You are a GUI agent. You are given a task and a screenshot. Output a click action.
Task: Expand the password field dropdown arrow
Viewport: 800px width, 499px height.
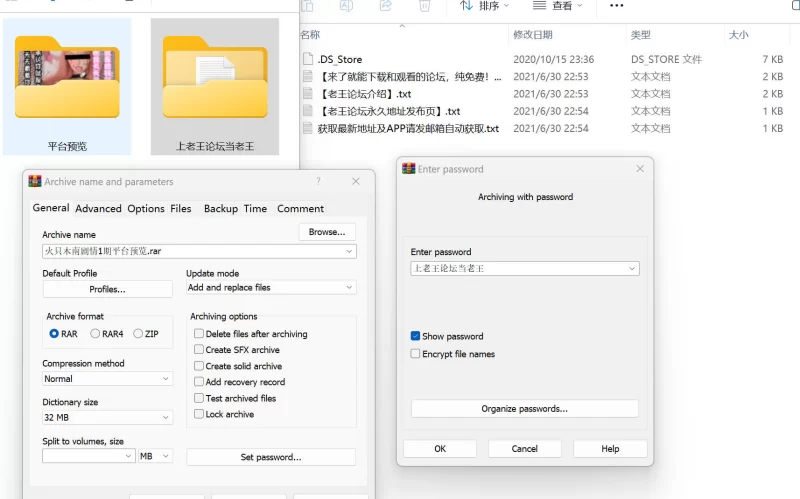[632, 268]
